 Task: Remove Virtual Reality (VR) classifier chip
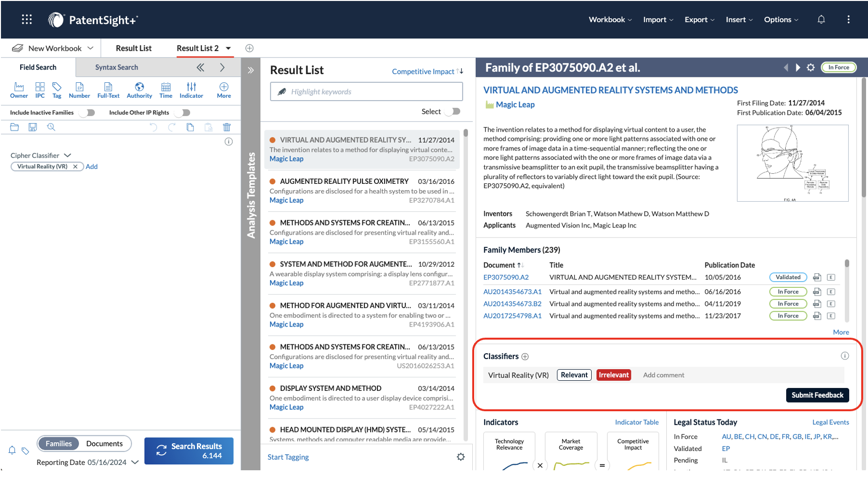(75, 166)
